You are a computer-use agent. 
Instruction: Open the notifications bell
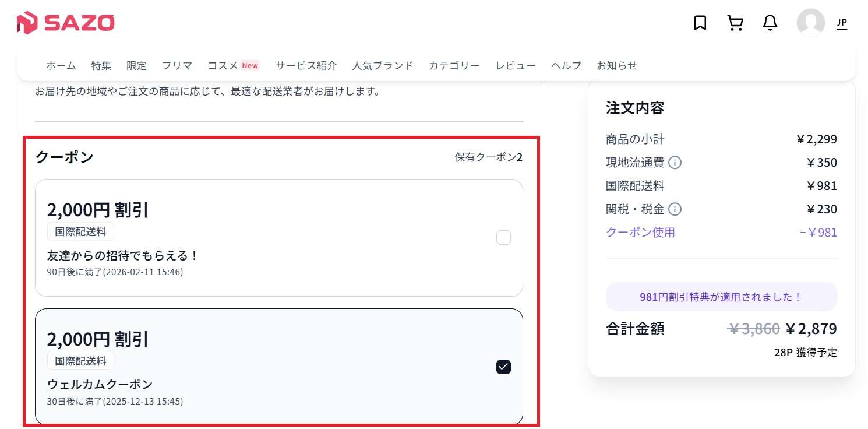coord(770,23)
